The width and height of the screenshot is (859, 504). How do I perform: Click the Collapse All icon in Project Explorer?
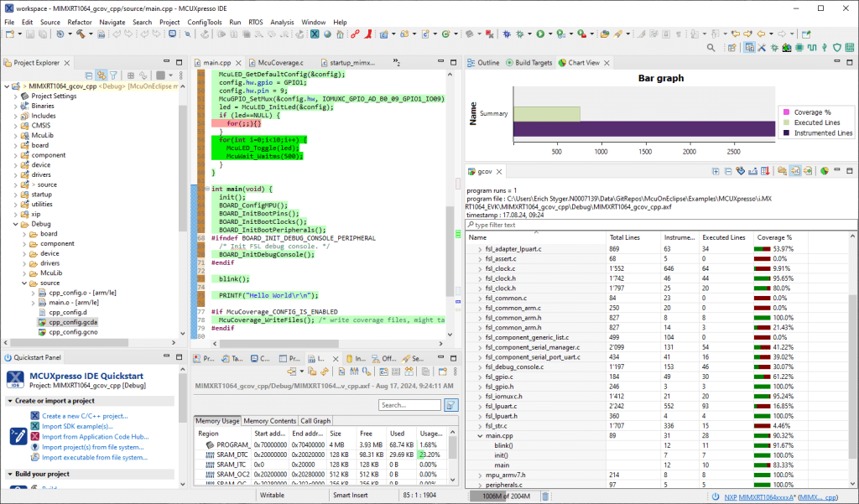click(x=88, y=75)
